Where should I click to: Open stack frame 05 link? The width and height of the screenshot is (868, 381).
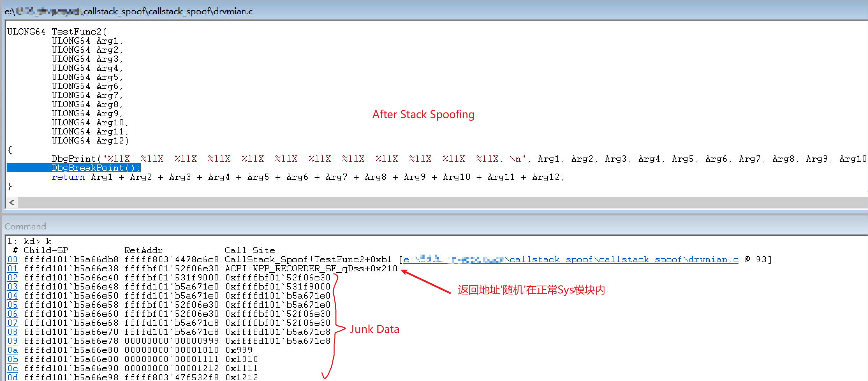point(13,305)
